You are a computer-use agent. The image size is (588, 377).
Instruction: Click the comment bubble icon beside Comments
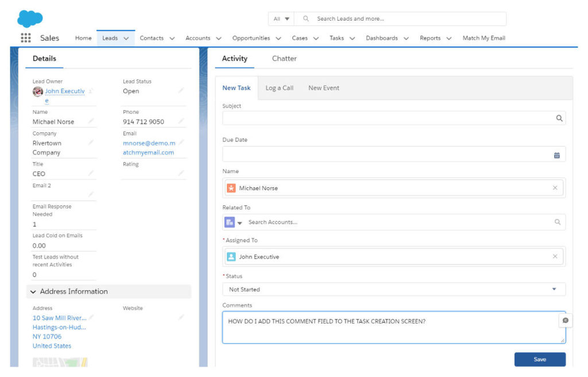566,320
